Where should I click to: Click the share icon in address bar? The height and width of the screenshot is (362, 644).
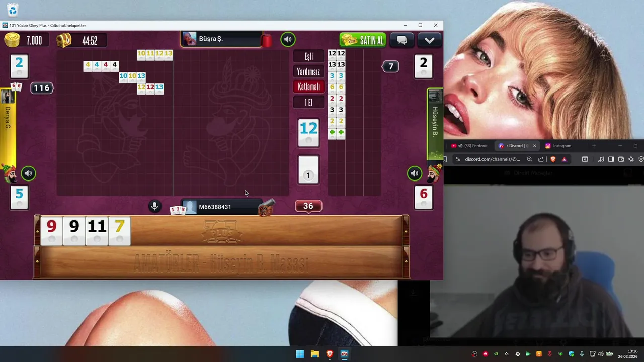pos(541,159)
